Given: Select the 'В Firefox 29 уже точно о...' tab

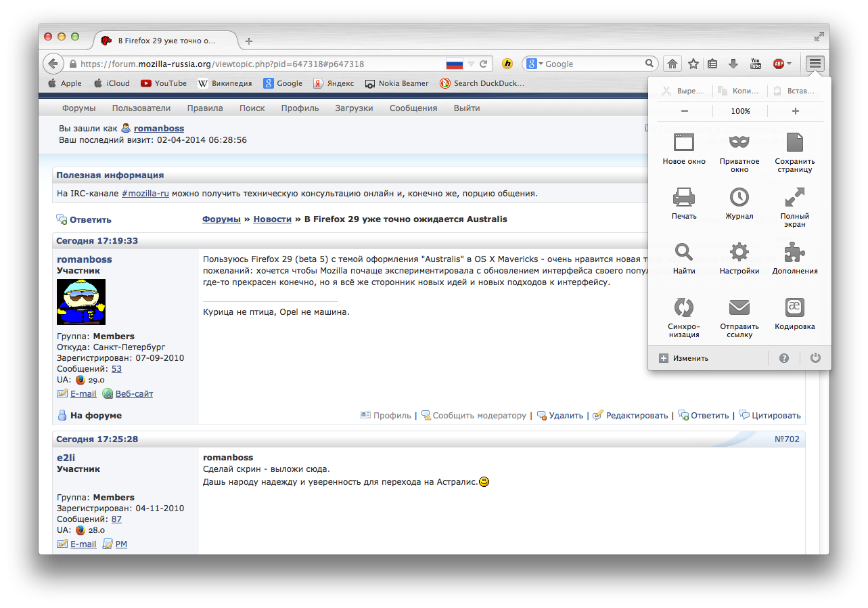Looking at the screenshot, I should pos(166,41).
